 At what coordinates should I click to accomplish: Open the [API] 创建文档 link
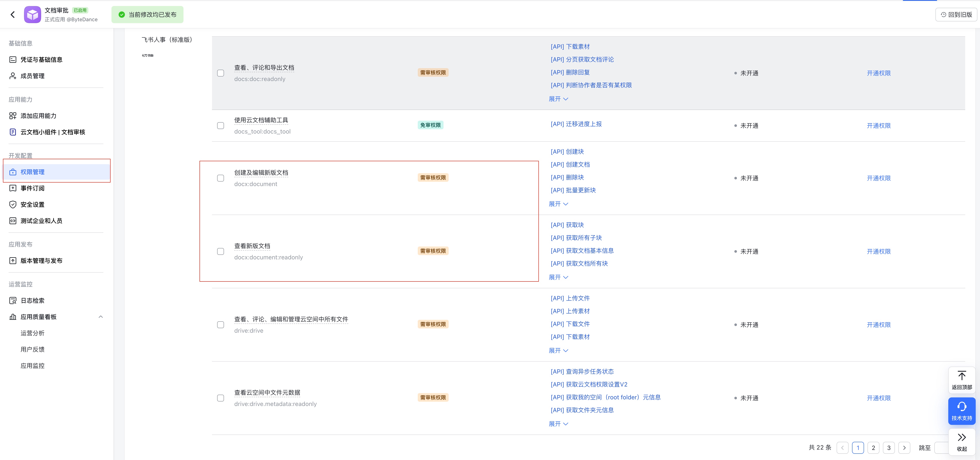pos(570,164)
